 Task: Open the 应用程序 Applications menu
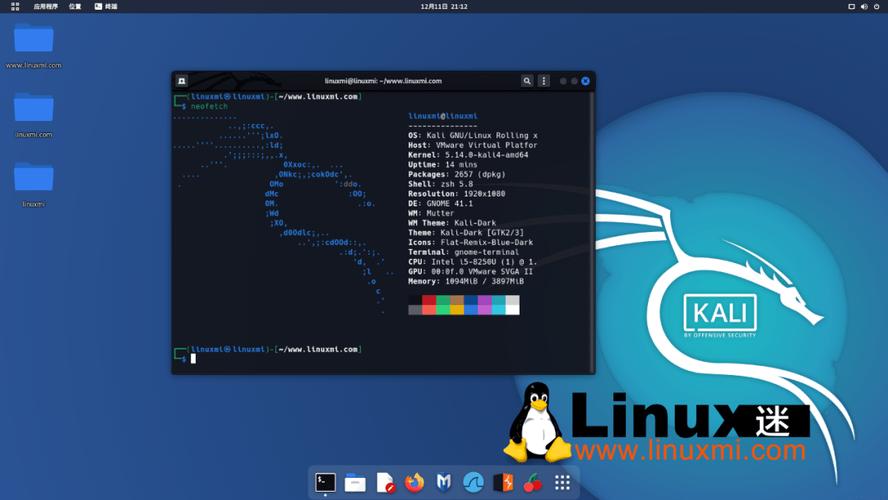45,6
